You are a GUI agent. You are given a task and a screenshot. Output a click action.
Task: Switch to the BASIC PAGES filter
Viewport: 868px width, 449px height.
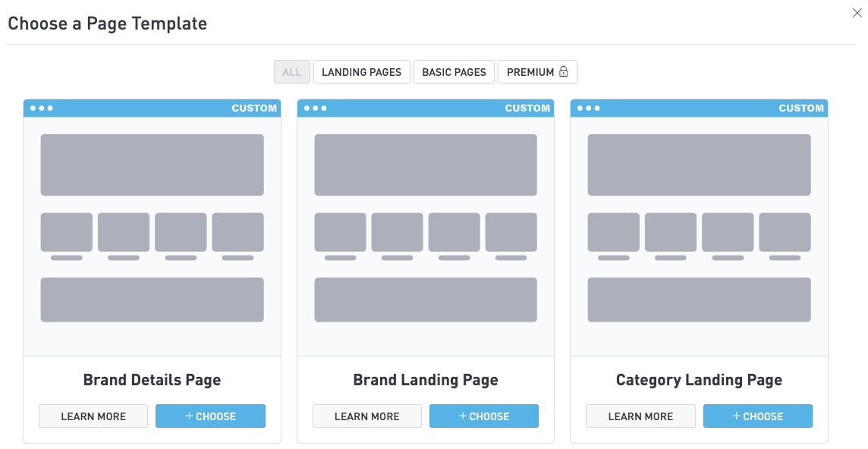pos(454,72)
